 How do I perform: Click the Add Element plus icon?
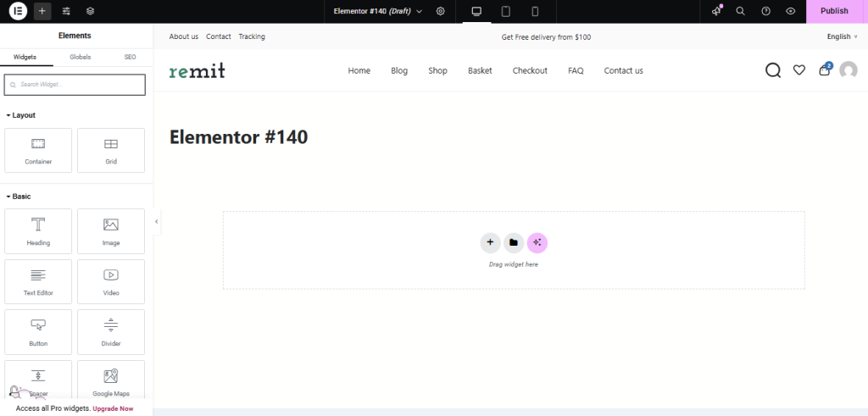[x=42, y=11]
